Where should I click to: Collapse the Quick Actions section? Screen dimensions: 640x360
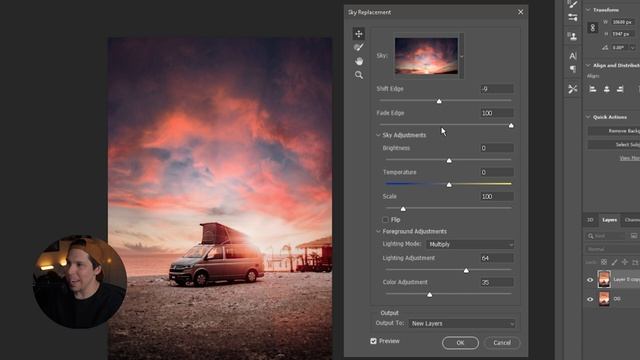click(588, 117)
